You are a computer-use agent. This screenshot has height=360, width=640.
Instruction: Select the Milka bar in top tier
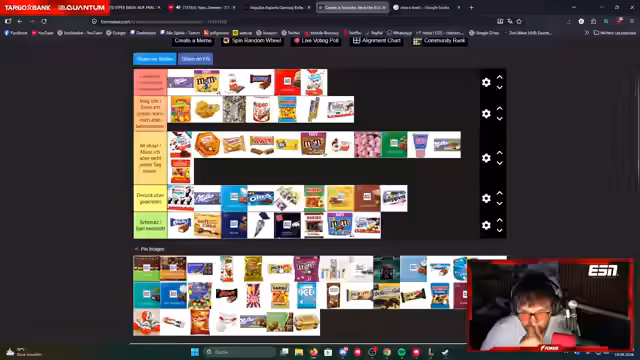(x=180, y=82)
